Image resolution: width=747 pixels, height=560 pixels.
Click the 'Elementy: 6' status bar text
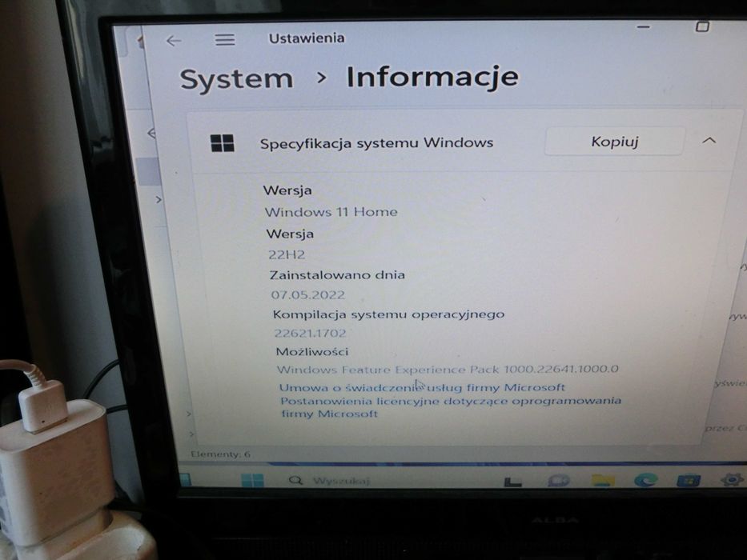pos(220,454)
